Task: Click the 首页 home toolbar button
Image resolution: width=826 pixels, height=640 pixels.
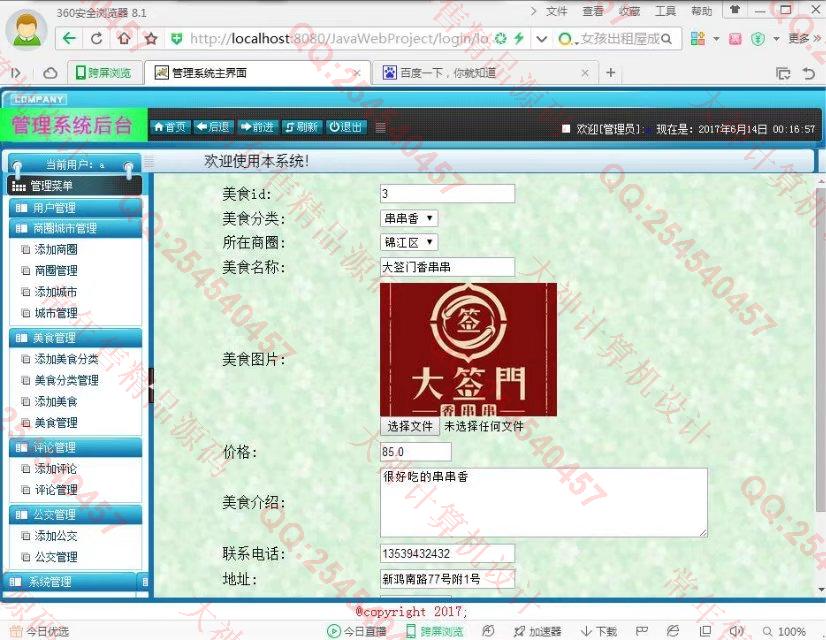Action: (x=170, y=127)
